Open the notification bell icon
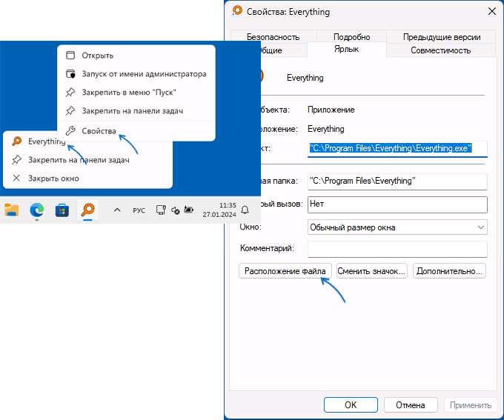Viewport: 504px width, 420px height. pyautogui.click(x=245, y=210)
